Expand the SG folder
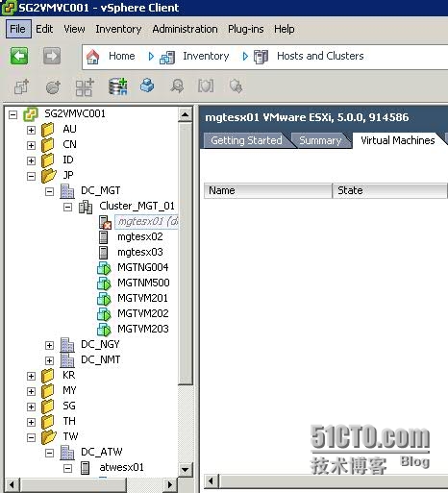The image size is (448, 493). (x=31, y=407)
